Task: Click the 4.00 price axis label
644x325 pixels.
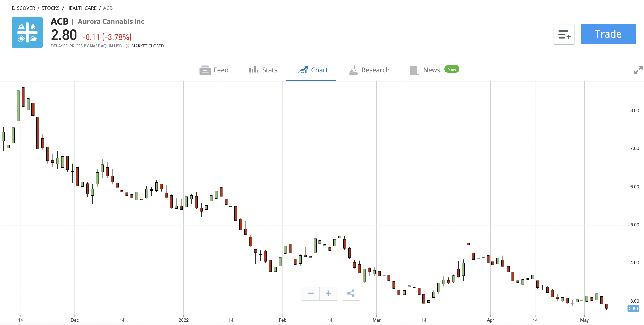Action: point(634,263)
